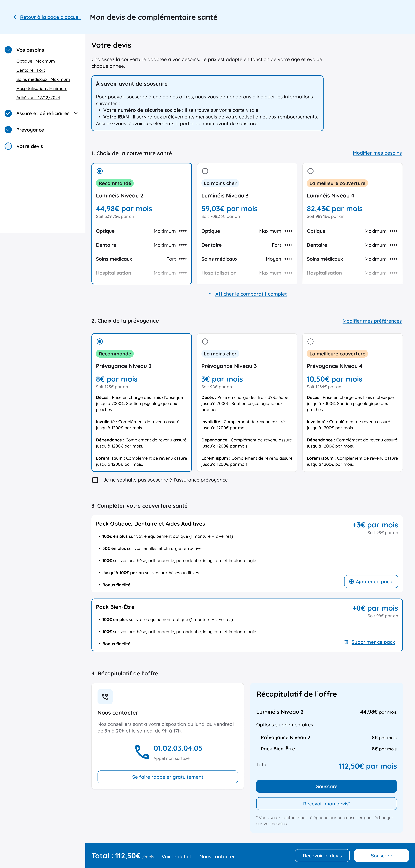Select the Prévoyance Niveau 4 card title
This screenshot has width=415, height=868.
[334, 366]
